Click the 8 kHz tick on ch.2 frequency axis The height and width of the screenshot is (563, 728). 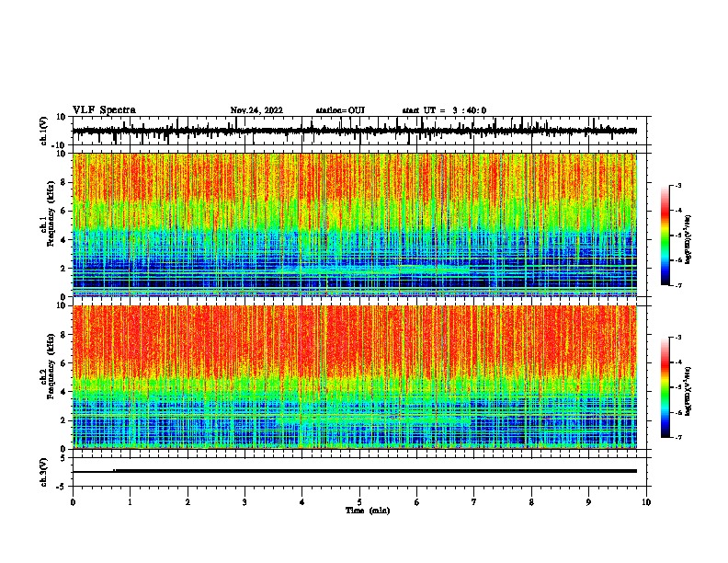[63, 335]
